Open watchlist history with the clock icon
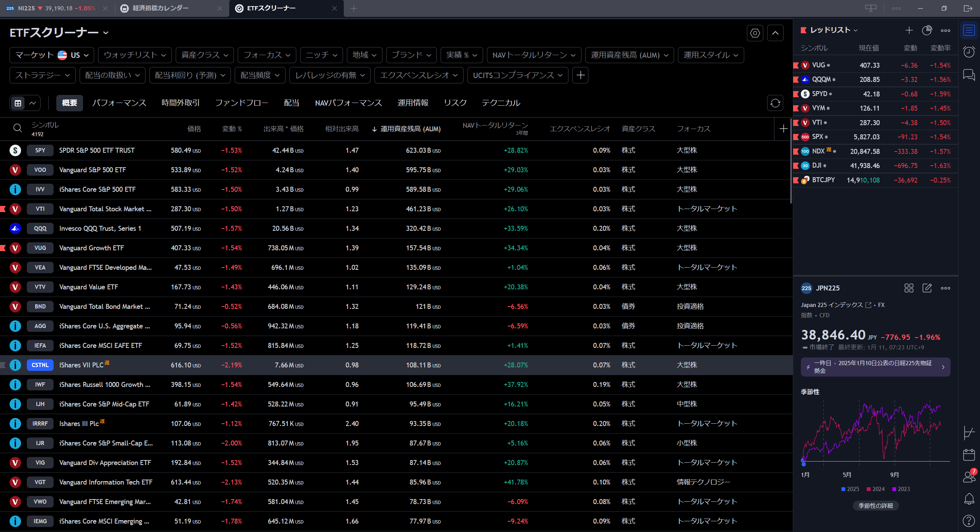 click(969, 52)
